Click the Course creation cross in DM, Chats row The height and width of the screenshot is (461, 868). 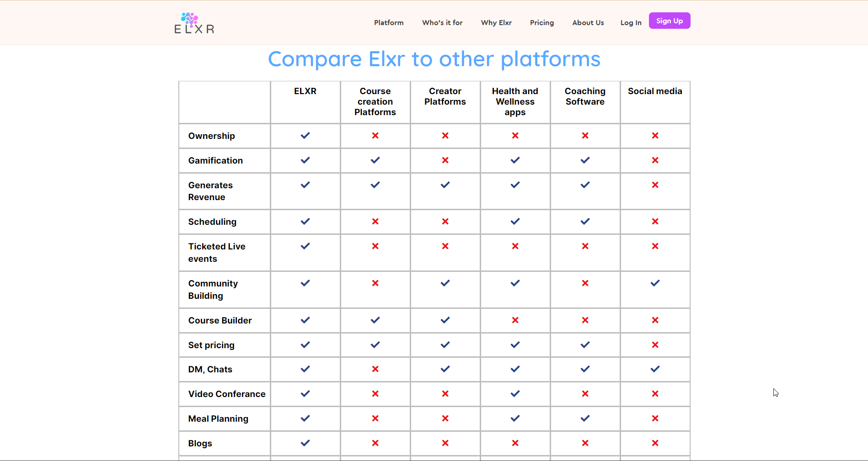click(x=375, y=369)
